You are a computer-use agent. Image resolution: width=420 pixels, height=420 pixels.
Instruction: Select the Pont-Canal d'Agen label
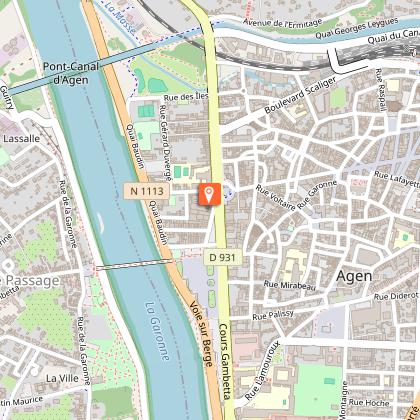point(71,73)
